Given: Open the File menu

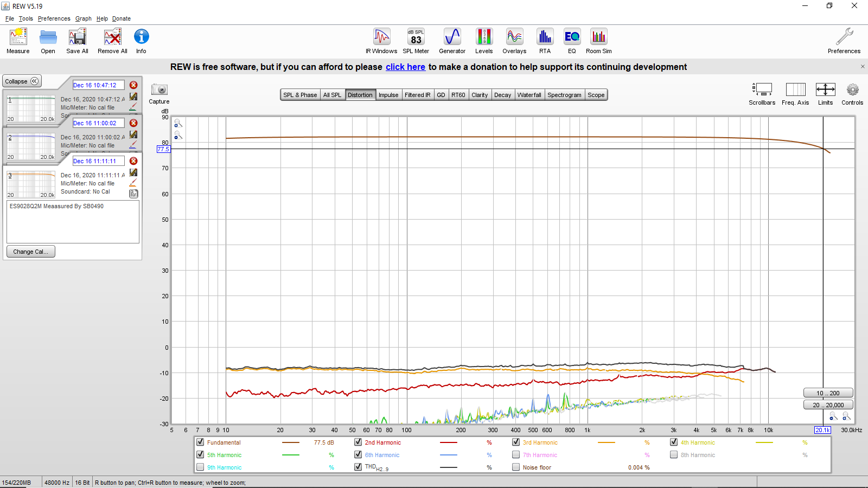Looking at the screenshot, I should click(10, 18).
